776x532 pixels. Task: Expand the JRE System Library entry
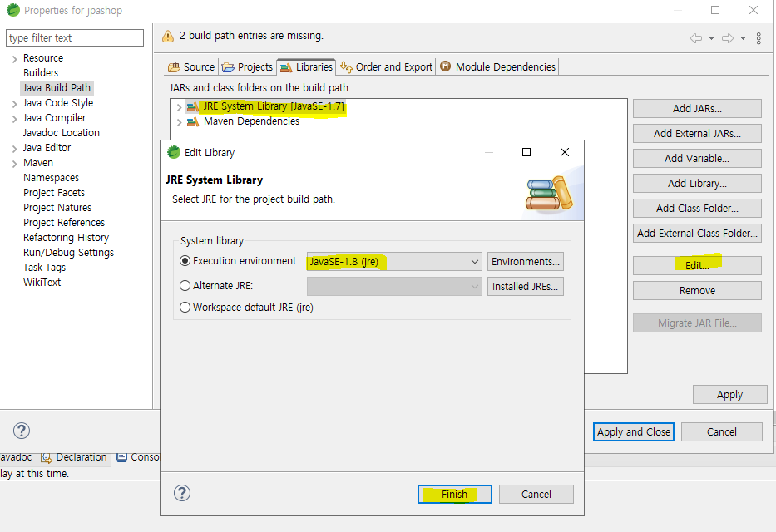click(x=179, y=106)
